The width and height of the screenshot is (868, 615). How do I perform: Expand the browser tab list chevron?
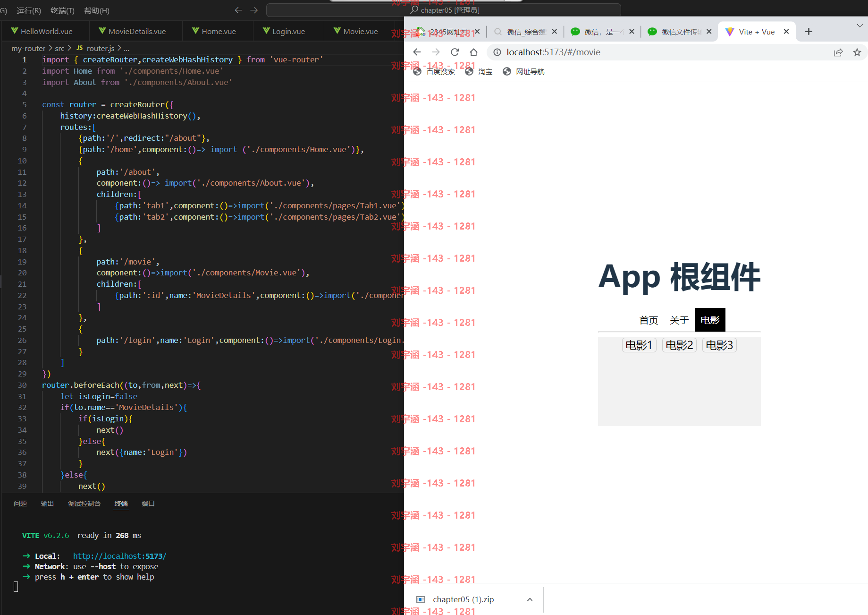coord(860,26)
